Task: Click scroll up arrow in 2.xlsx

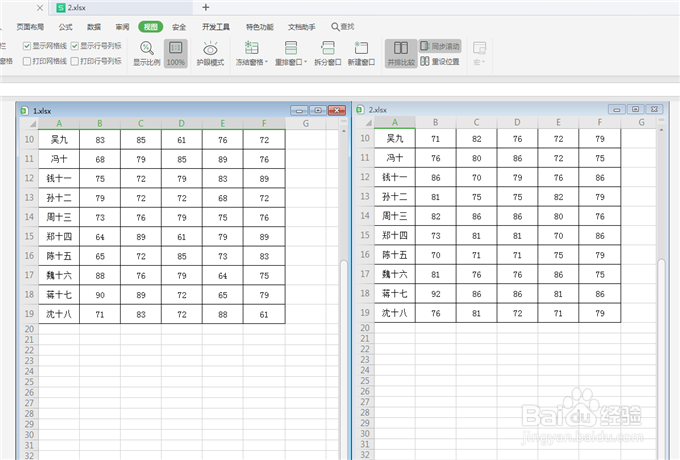Action: click(661, 130)
